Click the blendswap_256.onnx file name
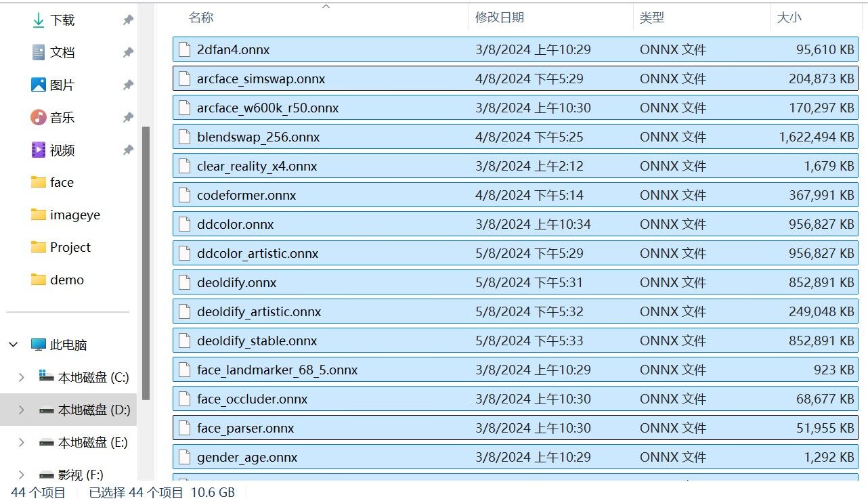This screenshot has width=868, height=503. point(259,137)
